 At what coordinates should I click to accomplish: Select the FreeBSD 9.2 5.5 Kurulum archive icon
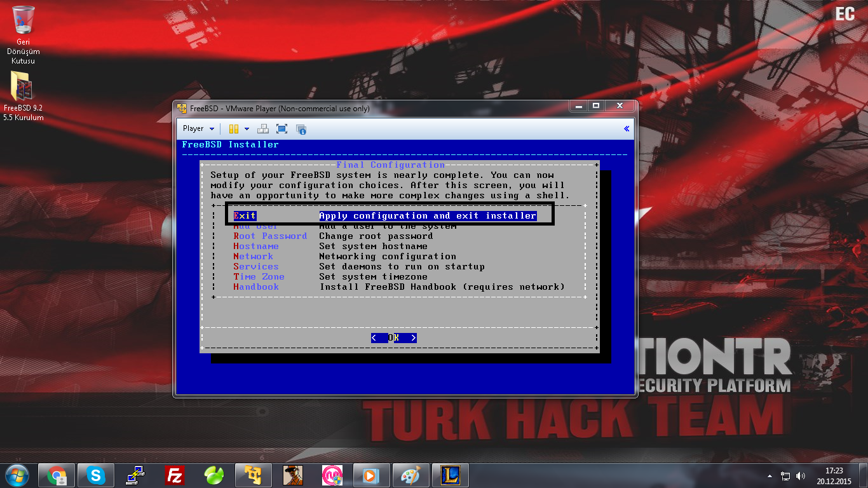24,96
